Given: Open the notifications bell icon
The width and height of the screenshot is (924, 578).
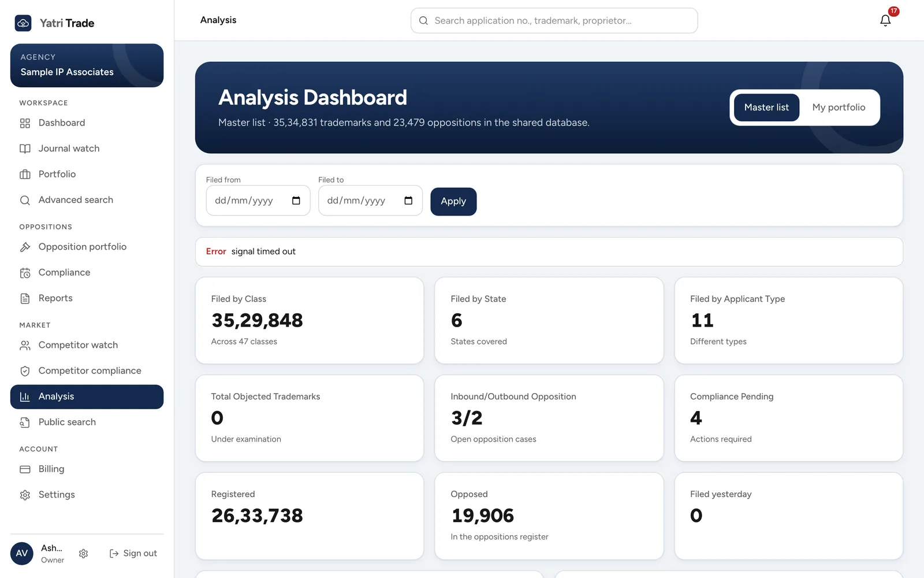Looking at the screenshot, I should pyautogui.click(x=885, y=20).
